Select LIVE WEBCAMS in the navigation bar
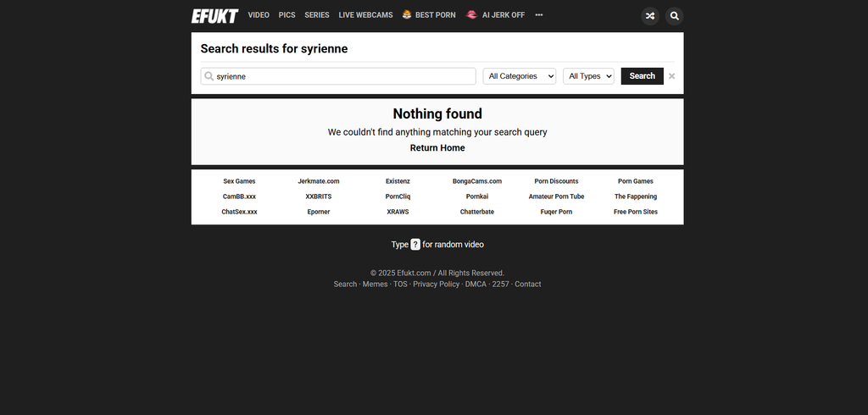The width and height of the screenshot is (868, 415). pyautogui.click(x=365, y=15)
